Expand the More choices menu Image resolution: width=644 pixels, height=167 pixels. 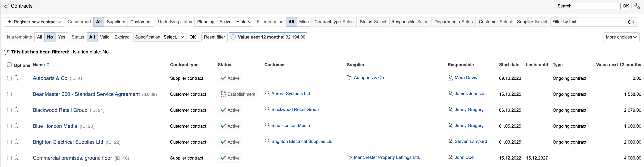[x=621, y=37]
